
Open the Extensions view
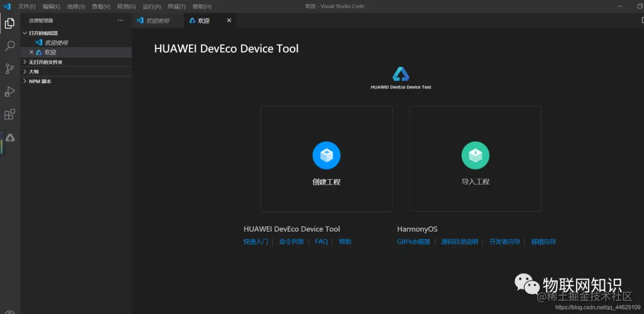[10, 115]
